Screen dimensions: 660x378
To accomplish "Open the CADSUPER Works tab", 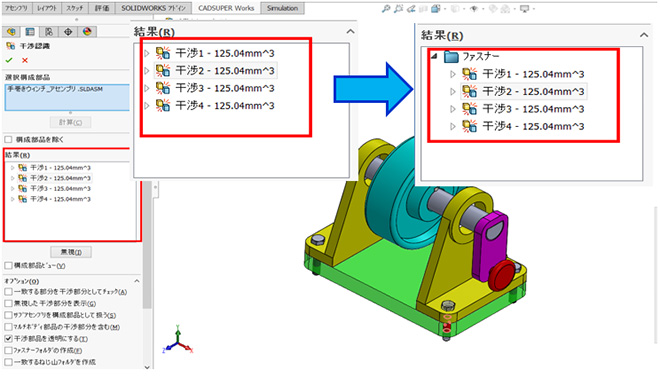I will click(226, 8).
